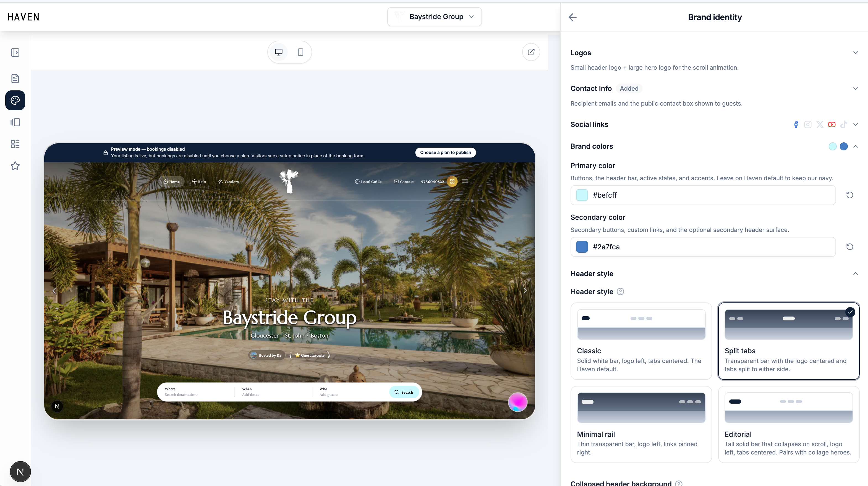Click the Facebook social link icon

point(796,124)
